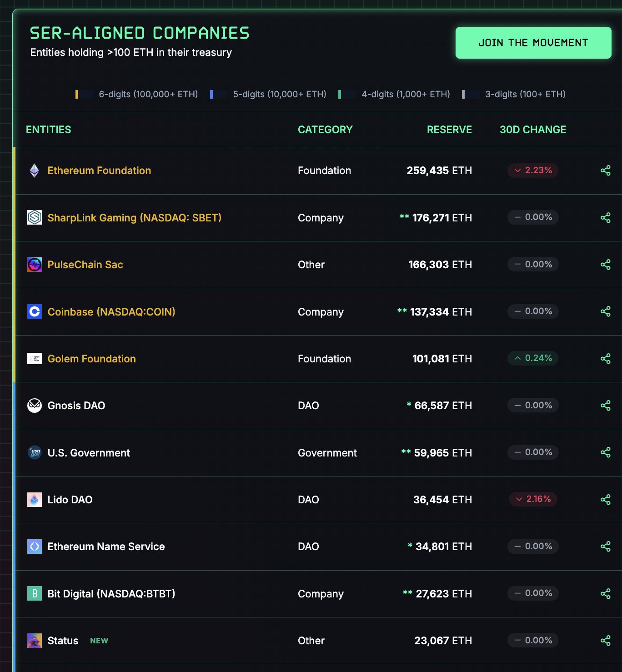Screen dimensions: 622x672
Task: Click the green 4-digits legend swatch
Action: 347,94
